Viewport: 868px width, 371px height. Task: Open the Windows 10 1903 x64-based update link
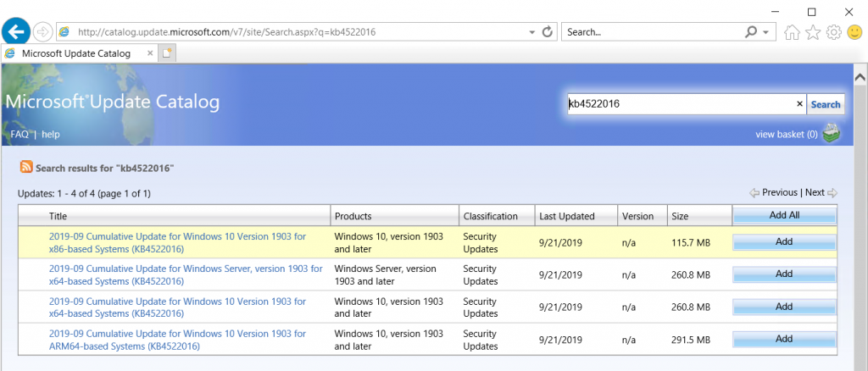[x=177, y=307]
